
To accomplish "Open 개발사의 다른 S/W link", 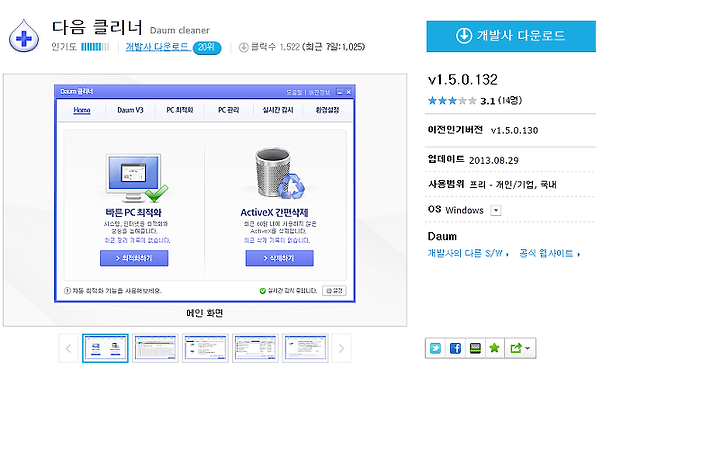I will [468, 253].
